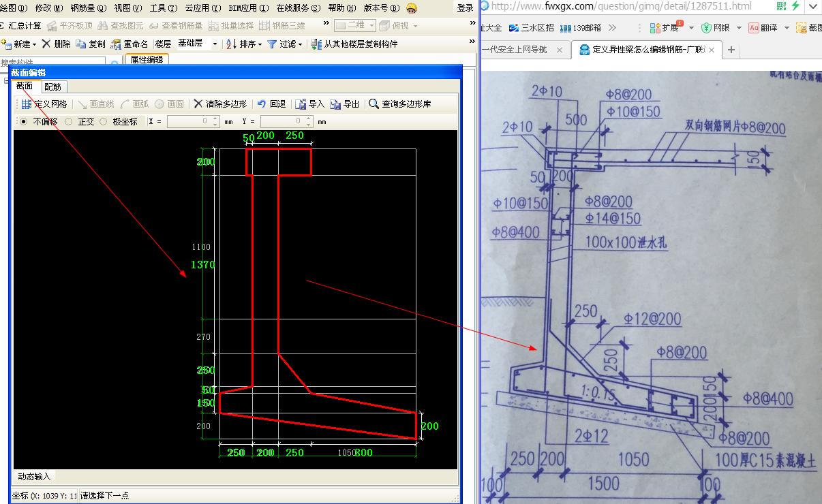Click the 查看钢筋量 toolbar icon

pyautogui.click(x=154, y=26)
